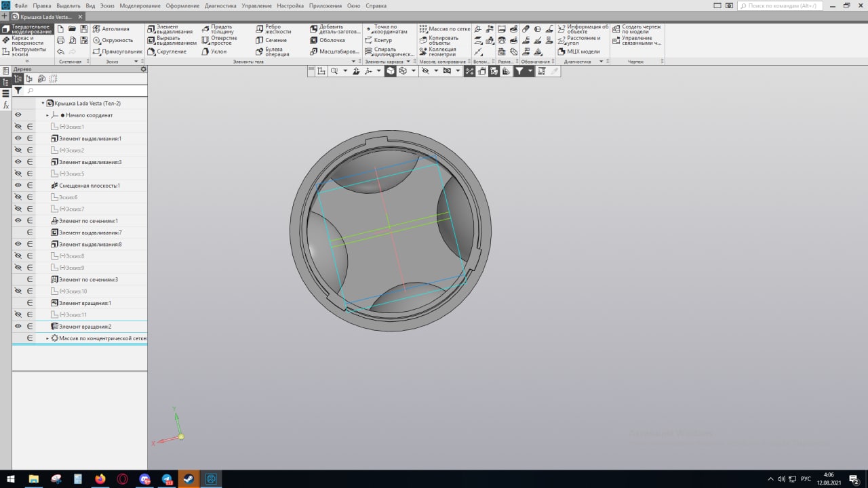Show hidden Эскиз:1 via eye icon
The height and width of the screenshot is (488, 868).
(x=18, y=127)
